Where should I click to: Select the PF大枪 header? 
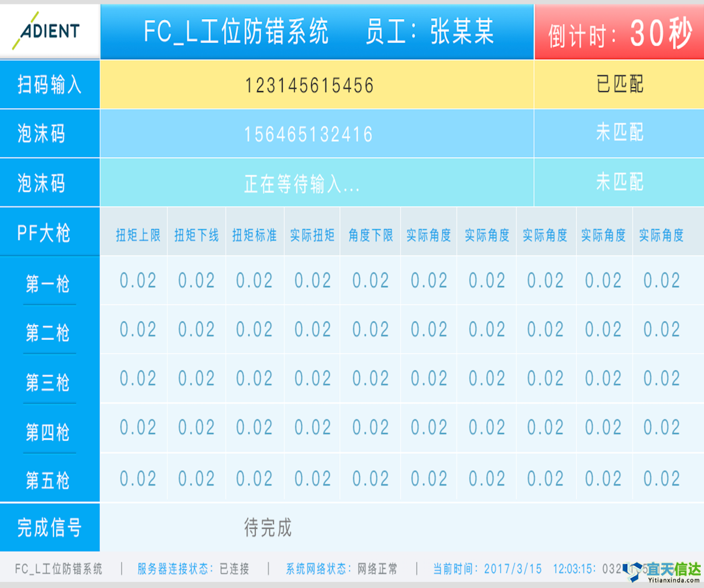[49, 233]
